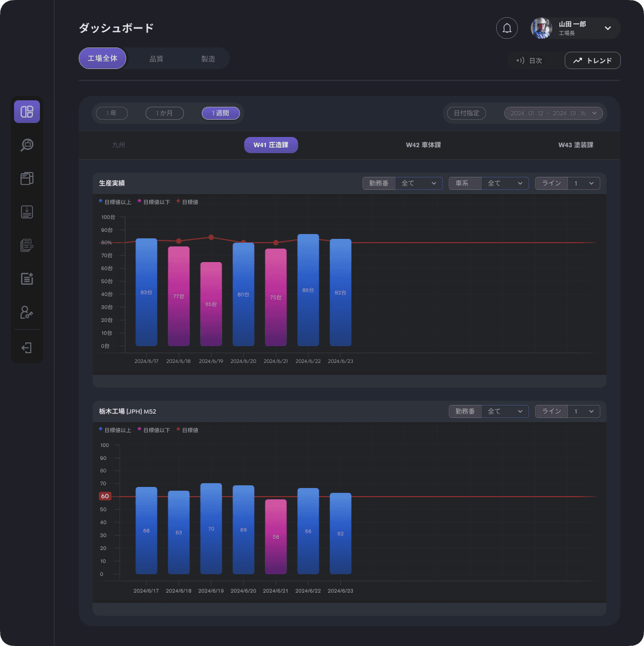Image resolution: width=644 pixels, height=646 pixels.
Task: Open user access management via the key-user icon
Action: (x=27, y=312)
